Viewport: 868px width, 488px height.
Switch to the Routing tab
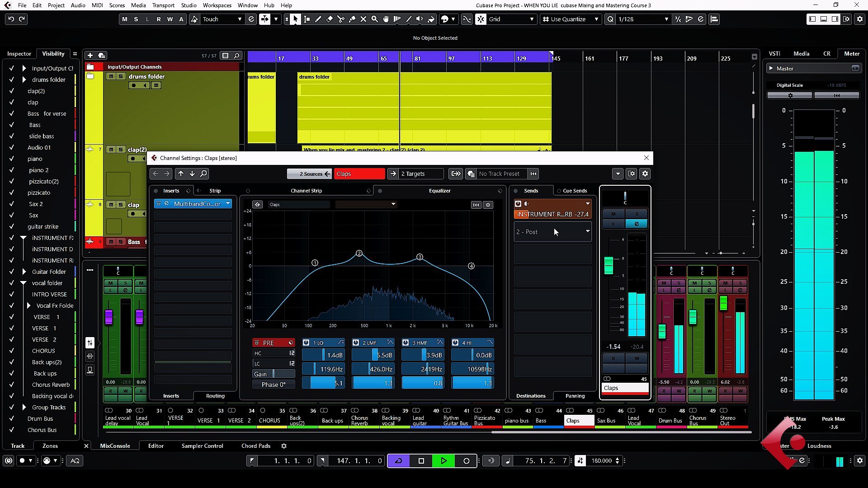[215, 396]
